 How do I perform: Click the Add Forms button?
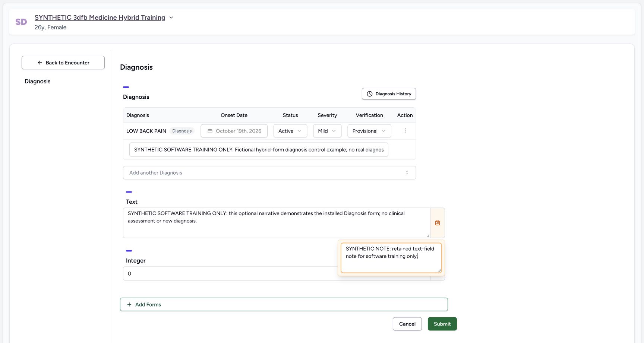click(284, 305)
